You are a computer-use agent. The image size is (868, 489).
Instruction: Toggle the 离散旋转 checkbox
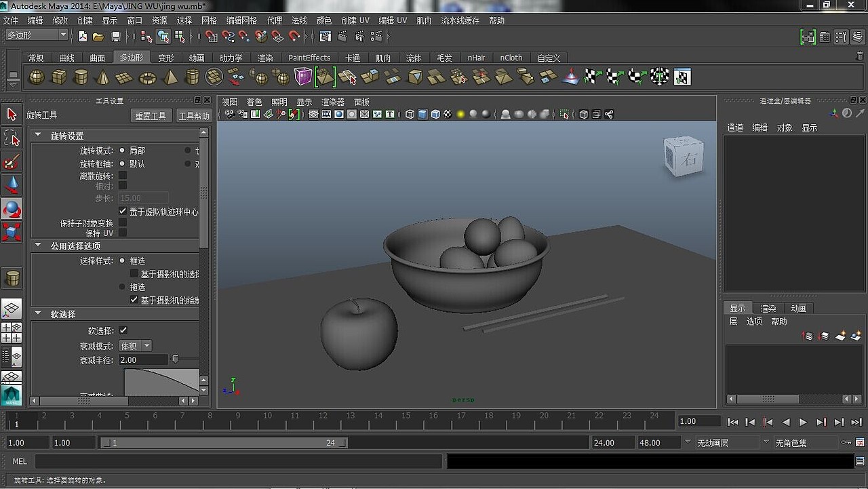coord(123,176)
